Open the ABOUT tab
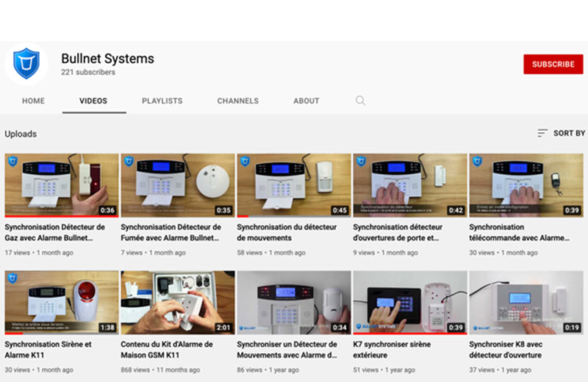Image resolution: width=588 pixels, height=382 pixels. pos(306,101)
